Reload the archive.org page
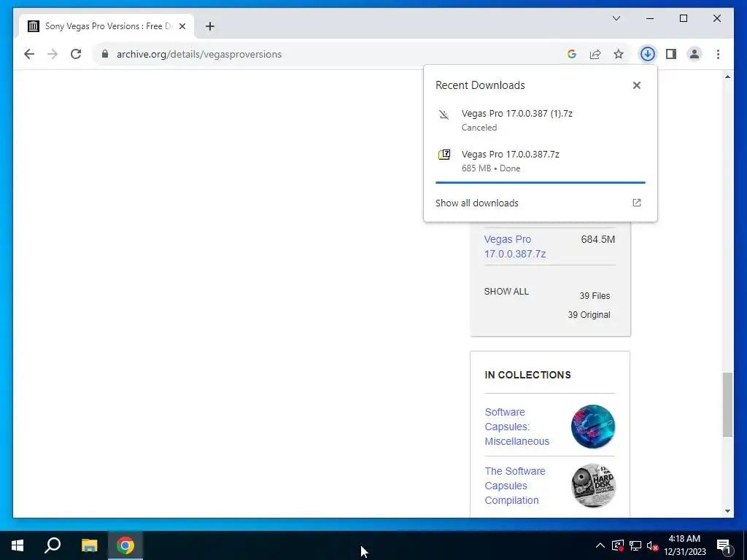 coord(76,54)
